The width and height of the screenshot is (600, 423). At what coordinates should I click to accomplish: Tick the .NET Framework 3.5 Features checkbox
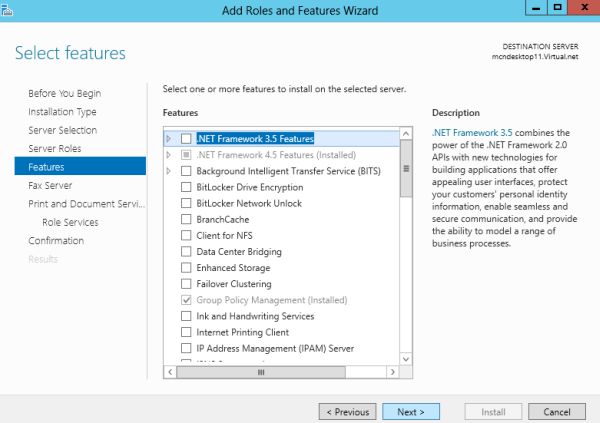click(186, 138)
